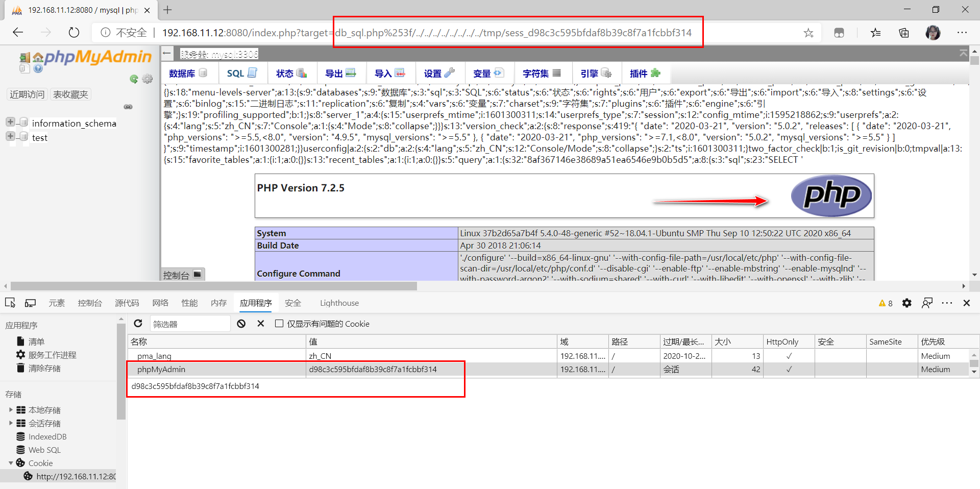980x489 pixels.
Task: Open the 状态 (Status) tab
Action: [x=291, y=74]
